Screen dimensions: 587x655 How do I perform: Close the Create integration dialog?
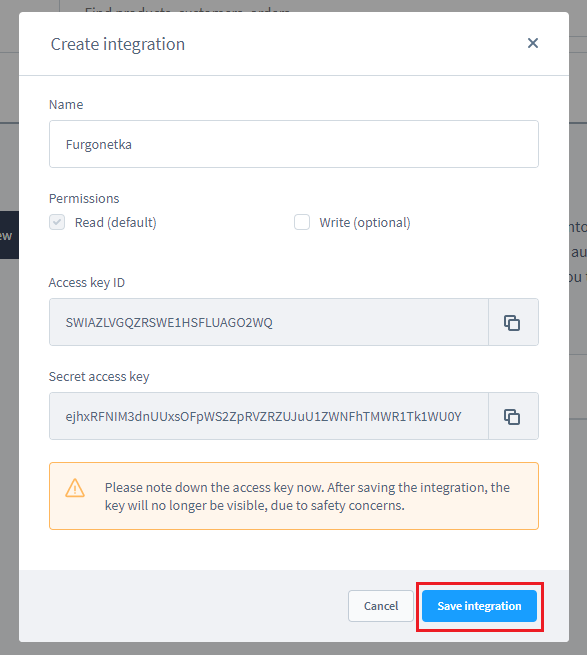532,43
